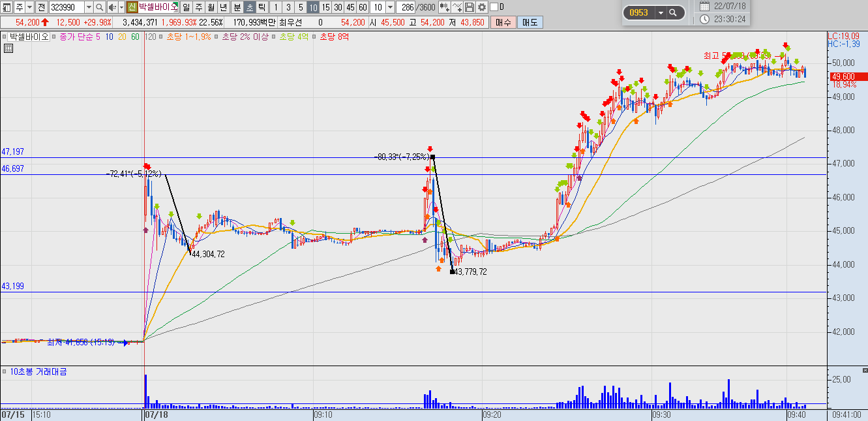Expand the 0953 screen number dropdown
Screen dimensions: 868x421
tap(660, 12)
